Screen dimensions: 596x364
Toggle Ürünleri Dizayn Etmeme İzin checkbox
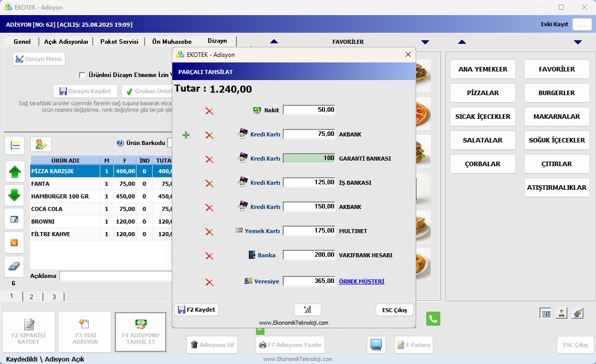click(x=82, y=75)
